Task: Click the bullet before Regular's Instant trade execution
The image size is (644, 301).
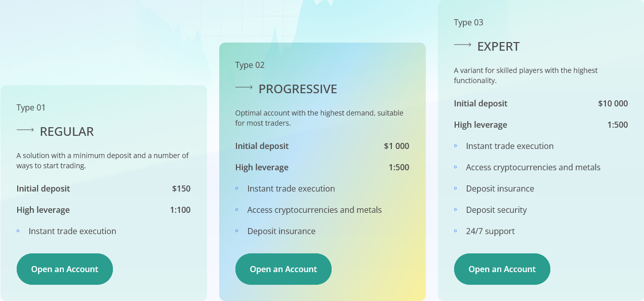Action: (18, 231)
